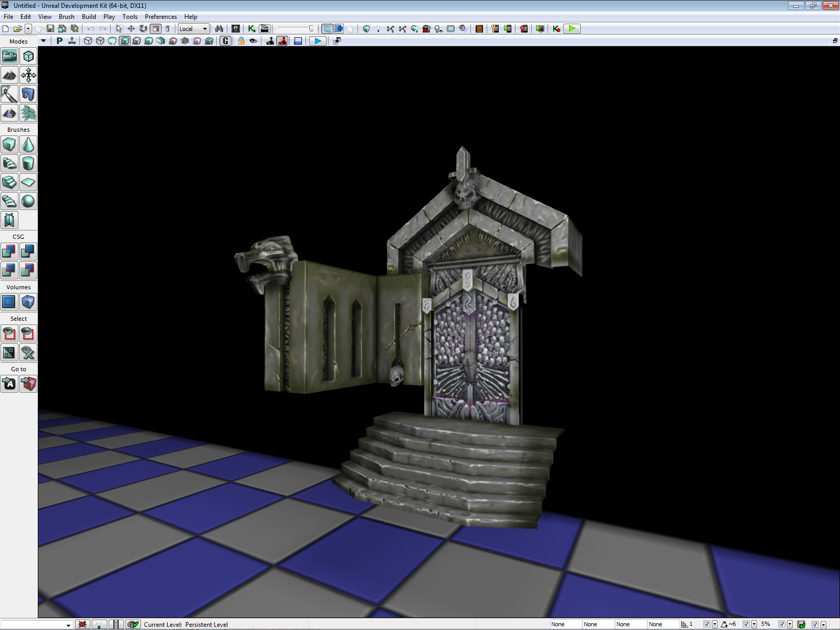
Task: Toggle Game view G button
Action: [x=226, y=41]
